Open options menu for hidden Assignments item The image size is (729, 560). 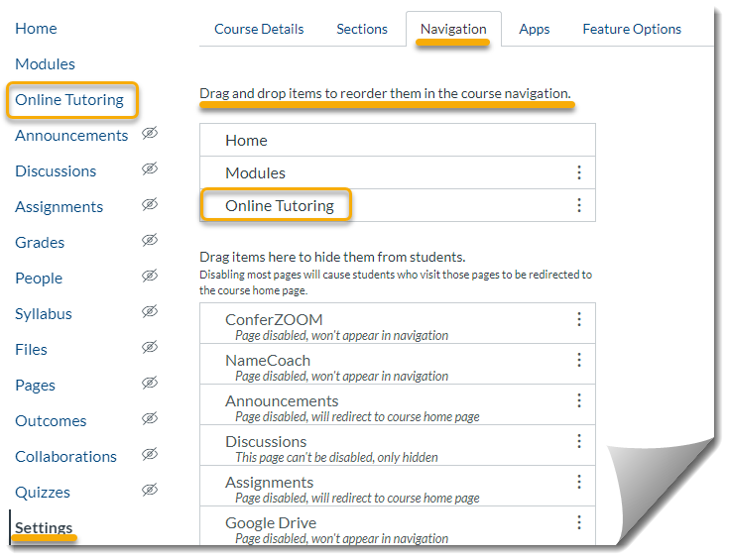tap(579, 482)
